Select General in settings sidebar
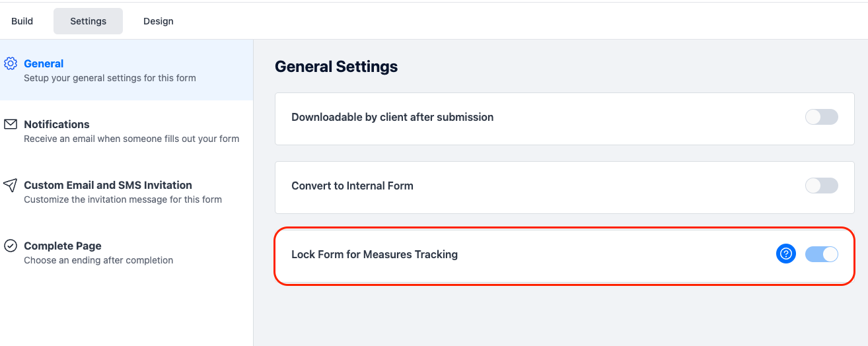Image resolution: width=868 pixels, height=346 pixels. [126, 70]
